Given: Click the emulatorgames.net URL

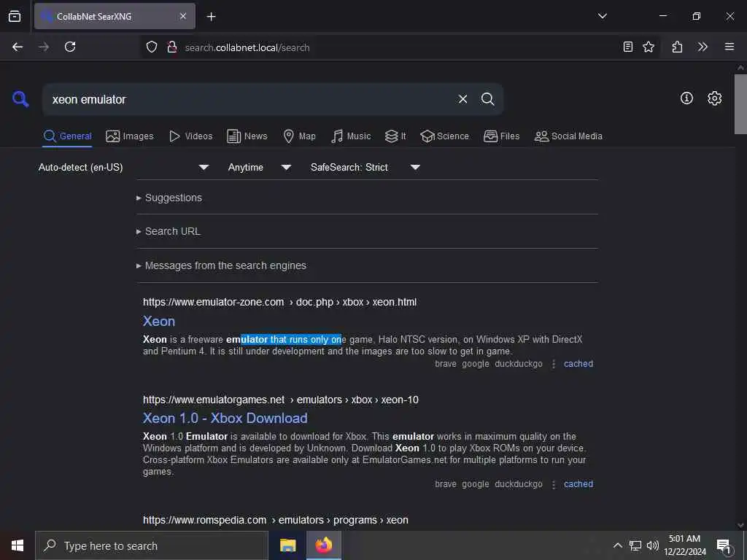Looking at the screenshot, I should [x=281, y=400].
